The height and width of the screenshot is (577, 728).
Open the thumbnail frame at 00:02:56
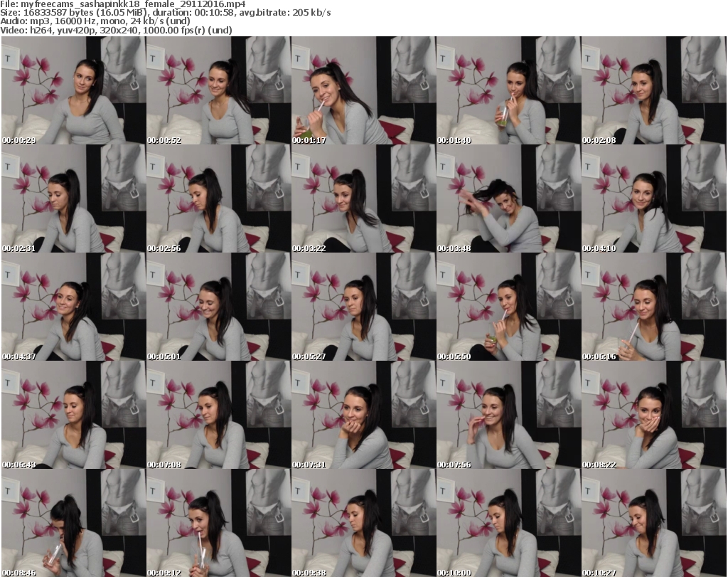219,198
